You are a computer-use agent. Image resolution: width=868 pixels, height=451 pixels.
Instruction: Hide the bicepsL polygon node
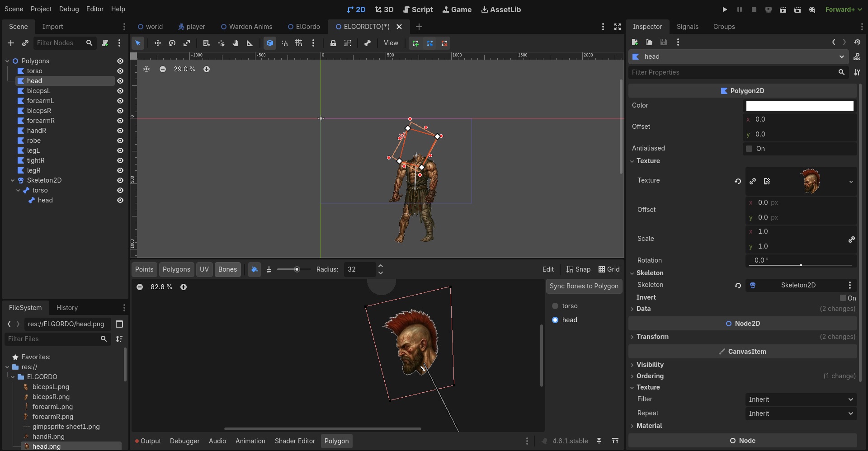[120, 91]
